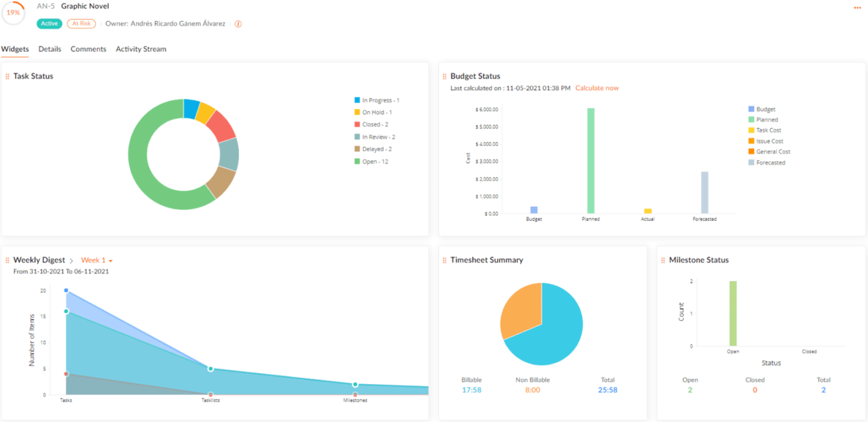The image size is (868, 422).
Task: Click the project info icon beside owner
Action: [238, 24]
